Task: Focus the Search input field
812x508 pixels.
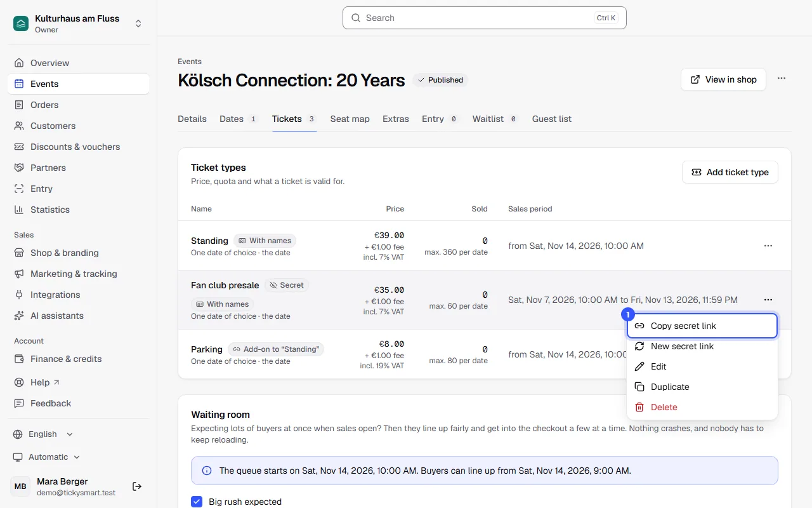Action: (x=485, y=18)
